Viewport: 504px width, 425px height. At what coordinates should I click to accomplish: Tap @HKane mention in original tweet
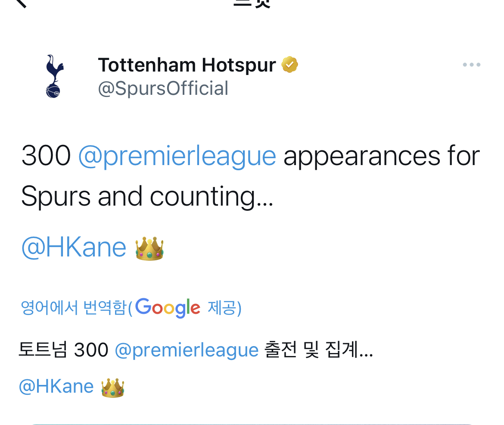74,247
